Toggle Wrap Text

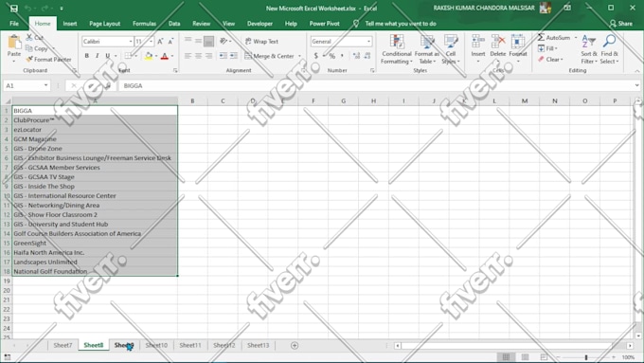point(261,41)
